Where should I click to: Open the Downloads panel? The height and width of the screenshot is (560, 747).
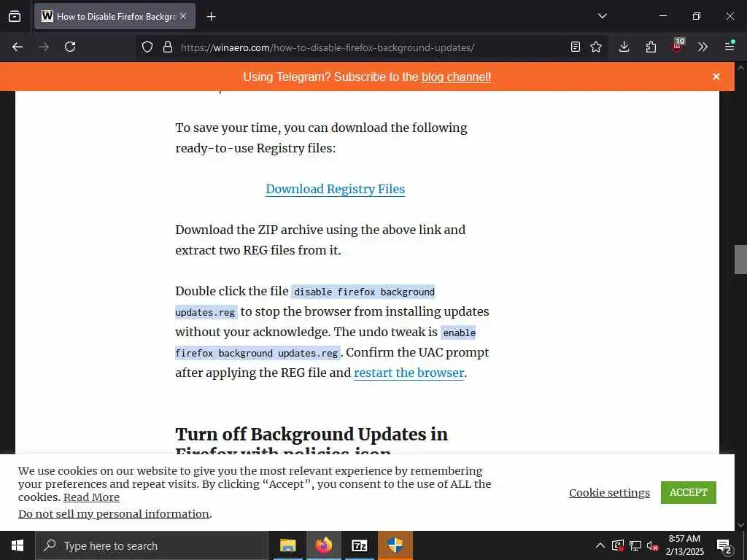(x=624, y=47)
